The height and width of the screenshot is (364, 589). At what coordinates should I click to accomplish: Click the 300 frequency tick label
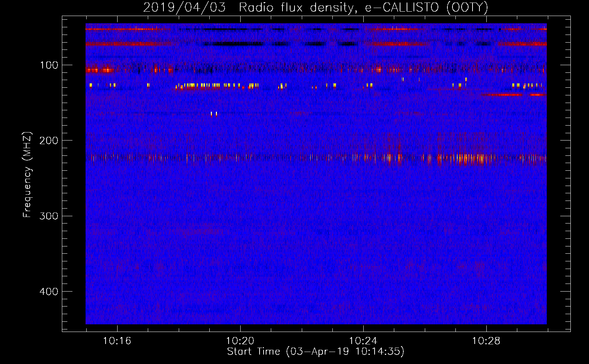point(49,216)
